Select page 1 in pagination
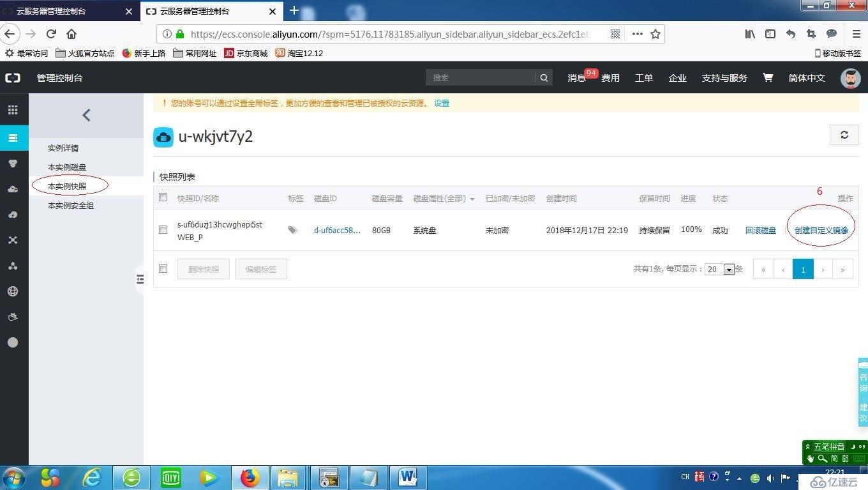Image resolution: width=868 pixels, height=490 pixels. pyautogui.click(x=803, y=269)
